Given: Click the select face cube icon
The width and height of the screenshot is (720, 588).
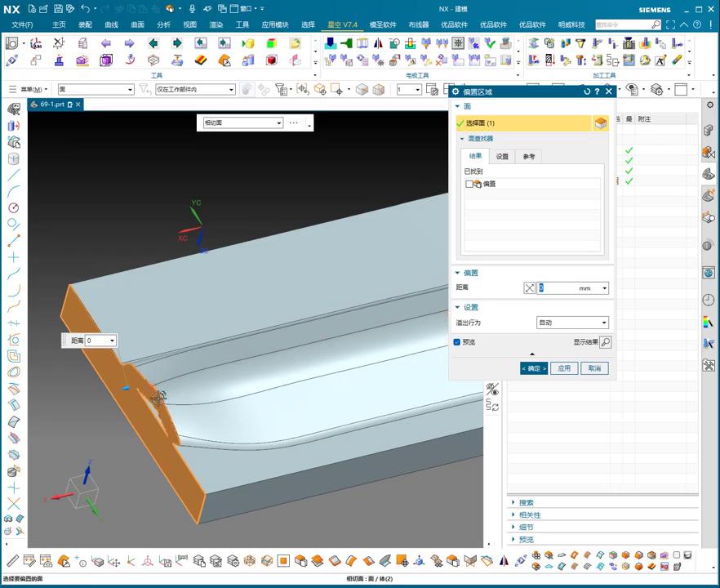Looking at the screenshot, I should tap(600, 122).
